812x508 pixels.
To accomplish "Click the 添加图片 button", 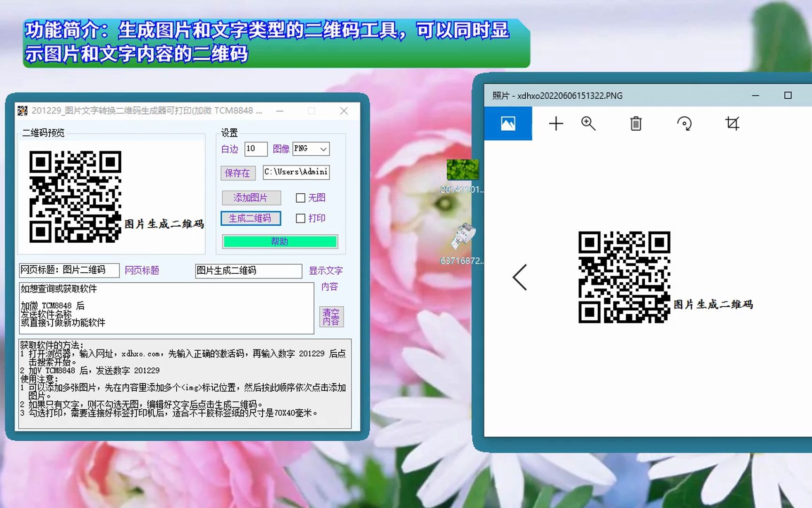I will tap(251, 198).
